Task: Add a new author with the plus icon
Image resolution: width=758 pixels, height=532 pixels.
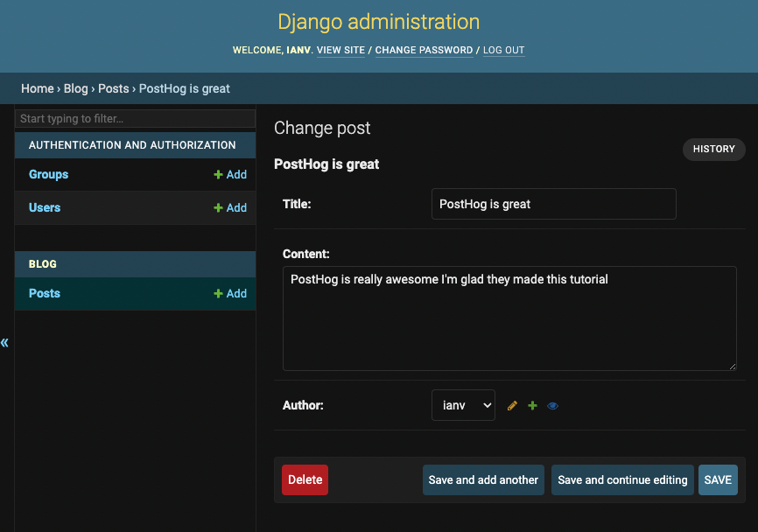Action: coord(532,405)
